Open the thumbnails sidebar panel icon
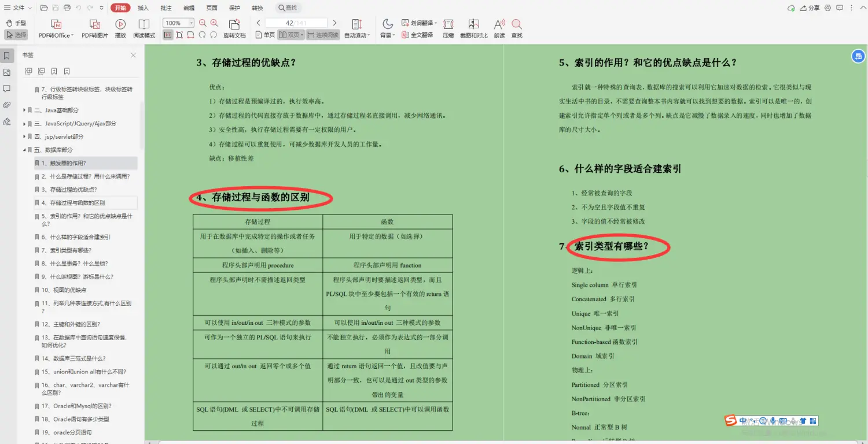The height and width of the screenshot is (444, 868). (7, 72)
